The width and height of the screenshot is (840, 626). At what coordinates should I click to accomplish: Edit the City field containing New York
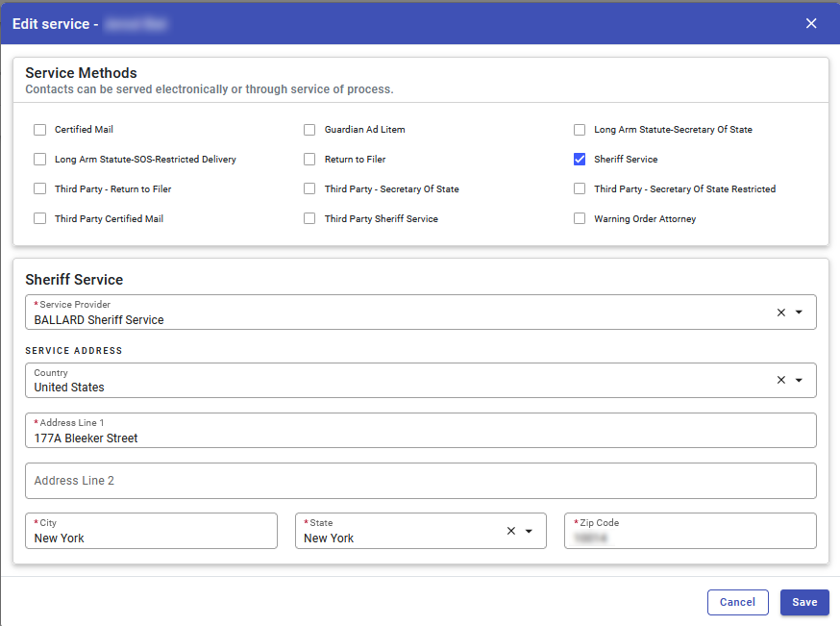tap(151, 531)
